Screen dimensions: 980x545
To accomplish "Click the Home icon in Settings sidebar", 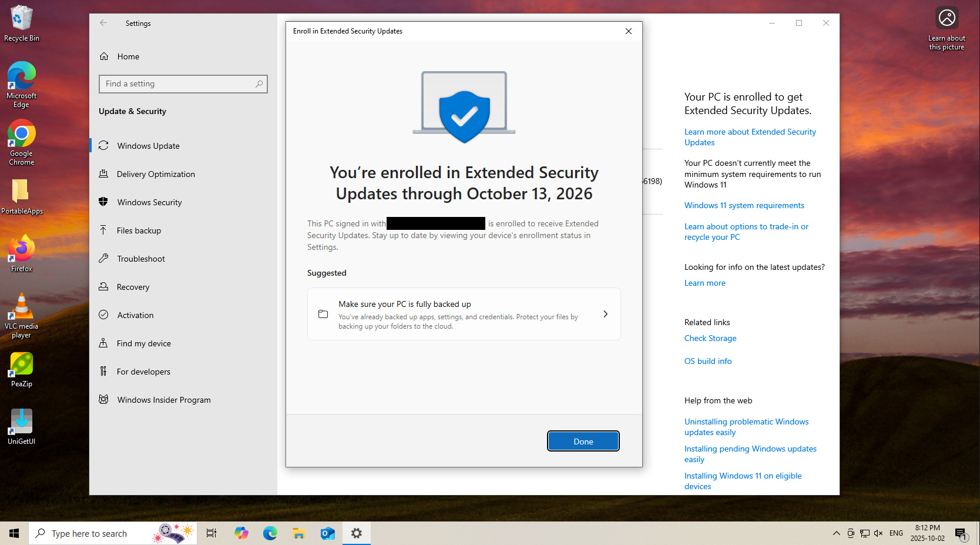I will click(104, 56).
